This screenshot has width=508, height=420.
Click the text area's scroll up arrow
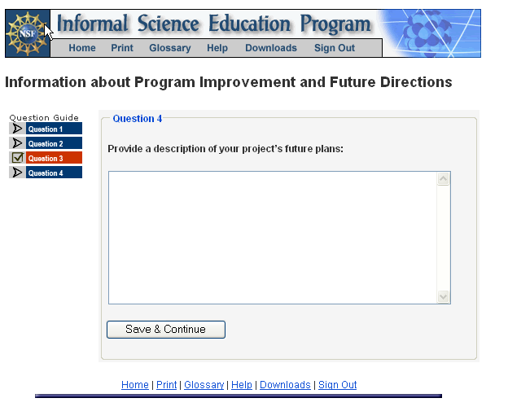(444, 179)
